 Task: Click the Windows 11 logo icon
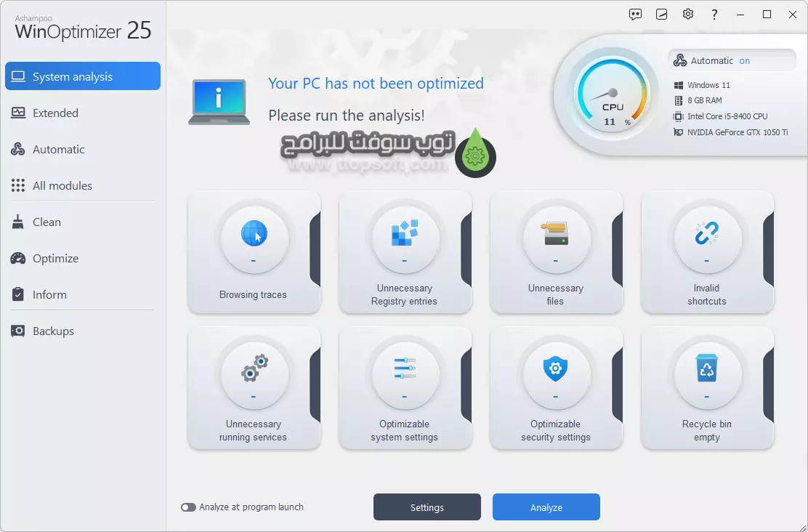(679, 85)
